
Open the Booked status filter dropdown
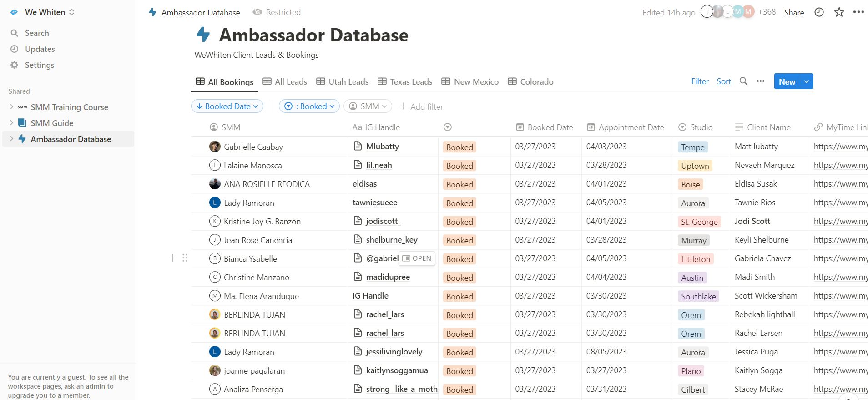pyautogui.click(x=309, y=106)
